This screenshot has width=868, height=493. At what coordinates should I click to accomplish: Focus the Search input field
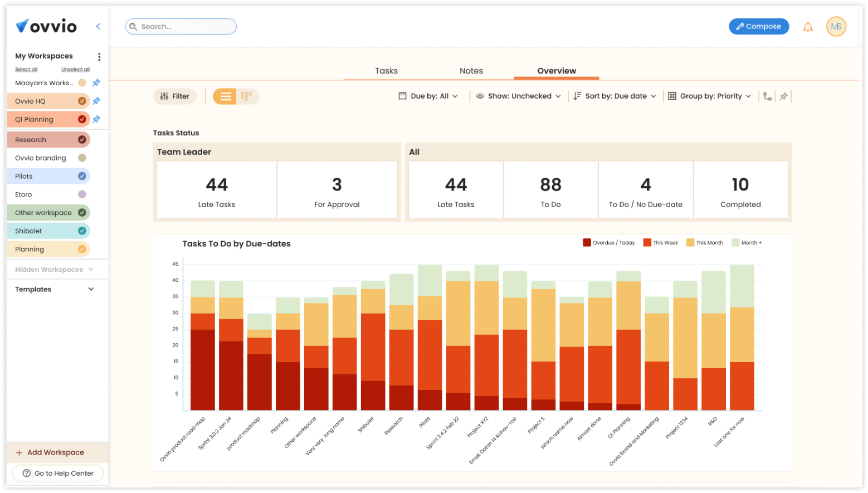(181, 26)
